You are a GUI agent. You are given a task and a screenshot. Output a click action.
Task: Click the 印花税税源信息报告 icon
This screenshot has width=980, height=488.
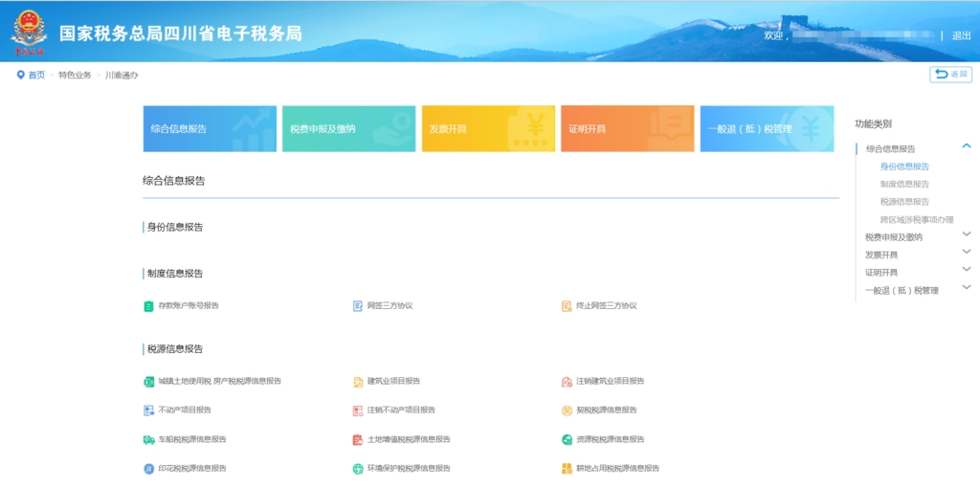148,469
